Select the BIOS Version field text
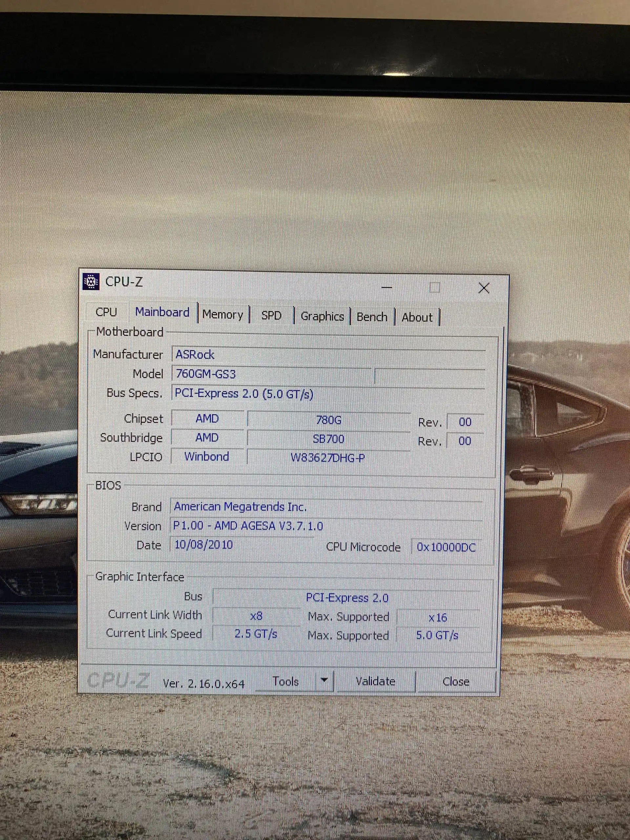The height and width of the screenshot is (840, 630). [x=248, y=526]
